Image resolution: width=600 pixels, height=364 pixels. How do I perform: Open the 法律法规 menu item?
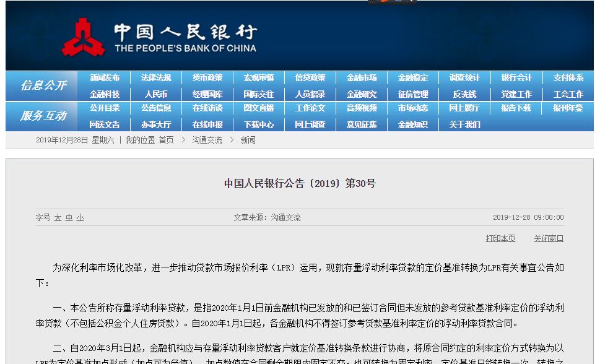(156, 78)
